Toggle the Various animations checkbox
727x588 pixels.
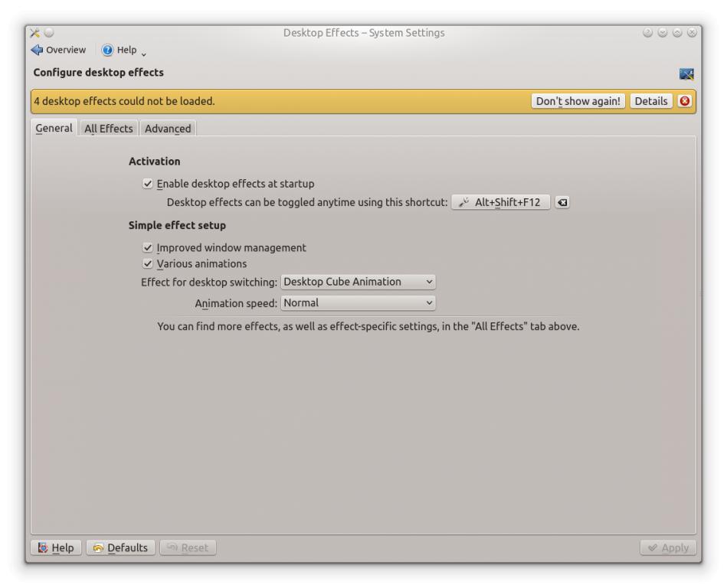(x=148, y=264)
